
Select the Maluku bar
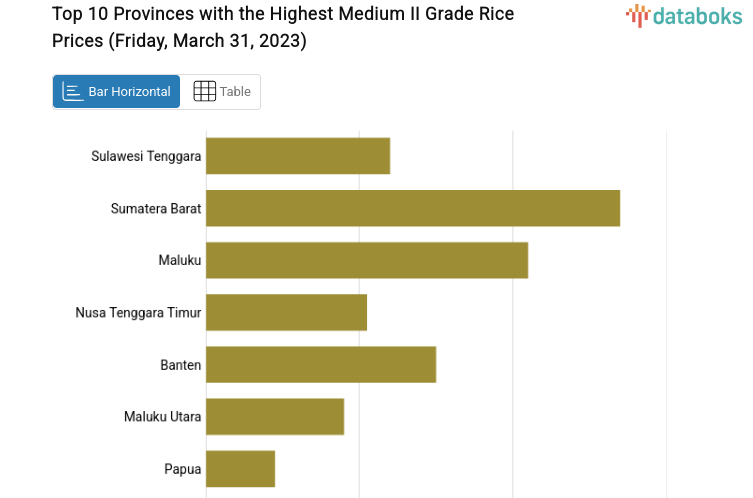click(x=367, y=260)
